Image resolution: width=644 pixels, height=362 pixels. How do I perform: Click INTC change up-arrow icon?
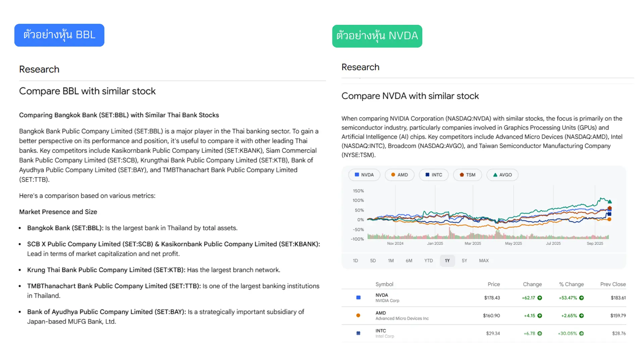click(540, 333)
